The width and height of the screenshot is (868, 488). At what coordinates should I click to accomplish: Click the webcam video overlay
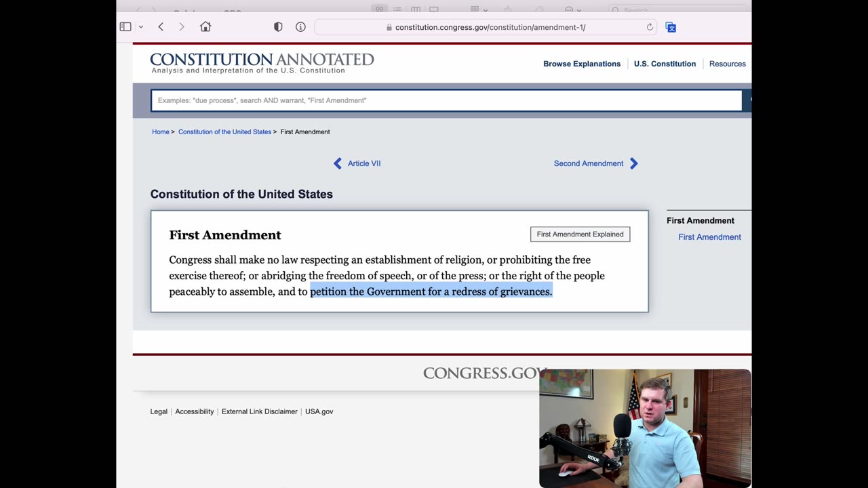coord(645,428)
